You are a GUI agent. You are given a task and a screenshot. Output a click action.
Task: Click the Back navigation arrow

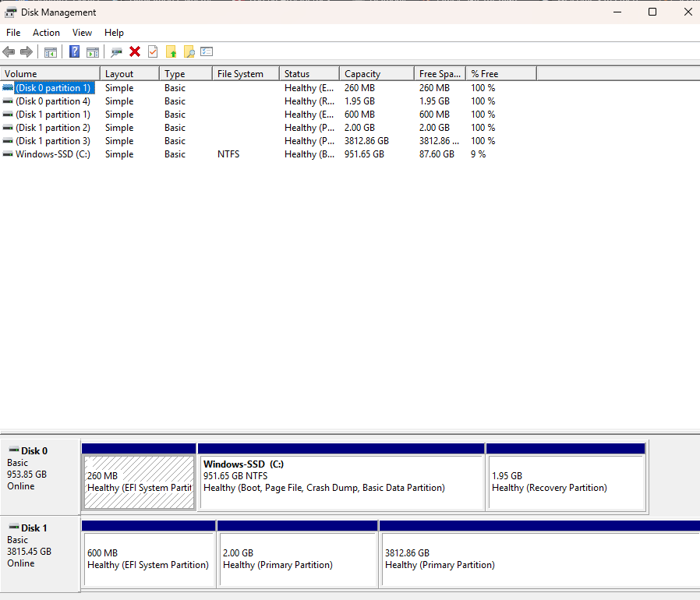(9, 51)
